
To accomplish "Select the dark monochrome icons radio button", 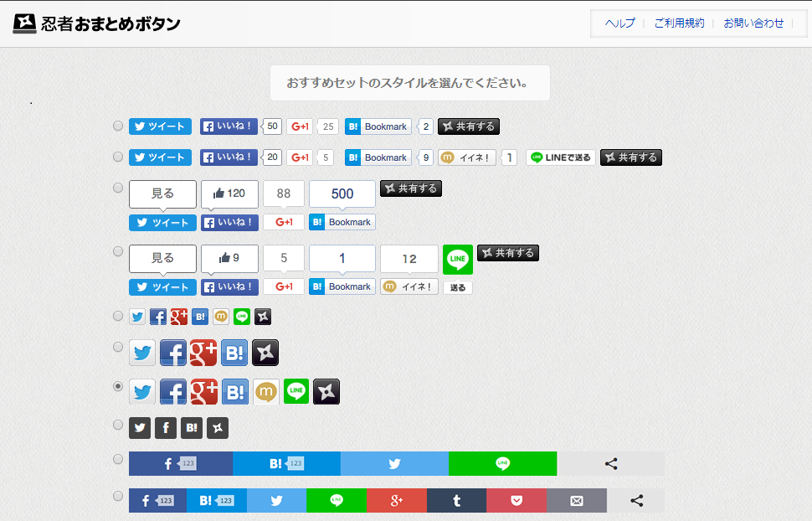I will pyautogui.click(x=118, y=426).
